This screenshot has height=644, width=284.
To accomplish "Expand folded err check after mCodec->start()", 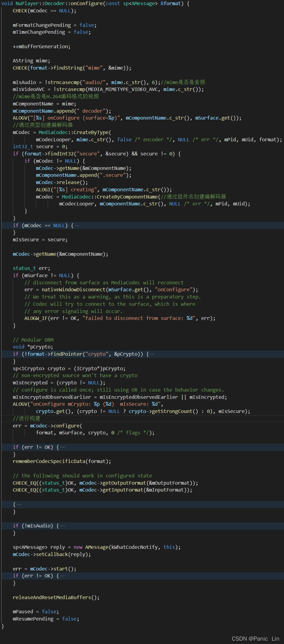I will tap(63, 576).
